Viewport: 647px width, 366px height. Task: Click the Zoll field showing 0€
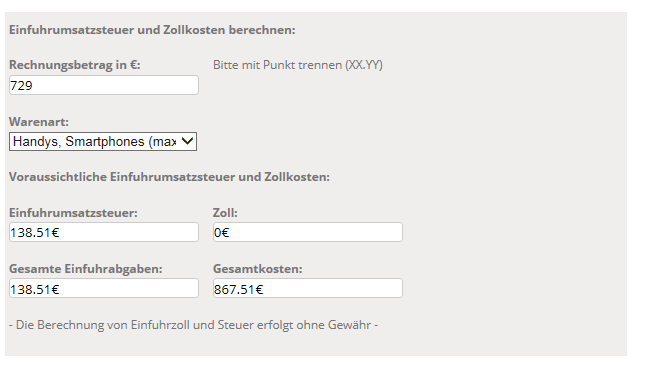[x=307, y=232]
